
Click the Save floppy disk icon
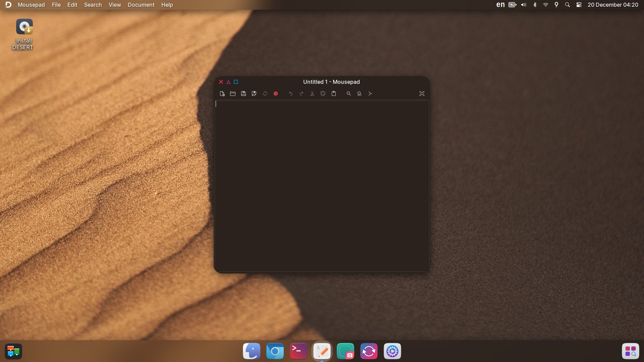click(x=244, y=94)
